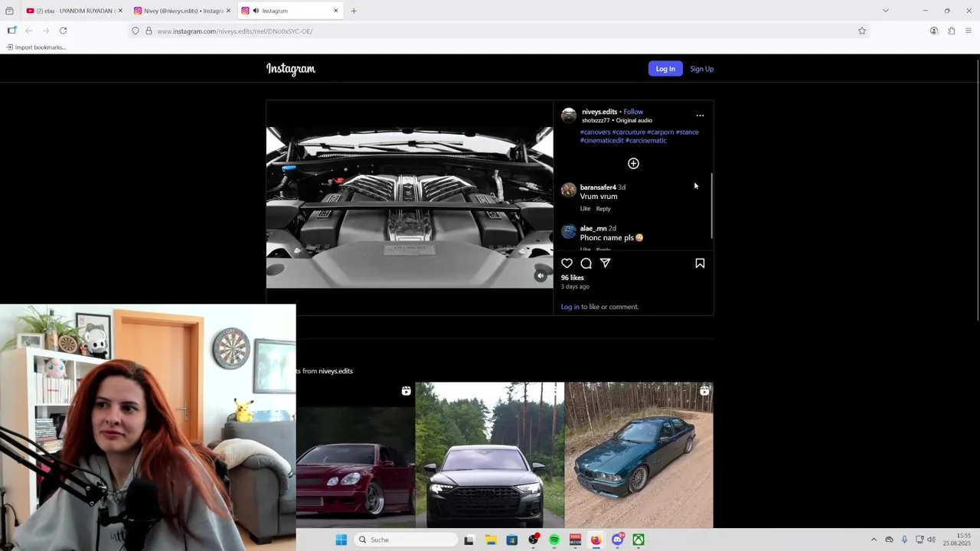Bookmark this page with star icon
The width and height of the screenshot is (980, 551).
(x=862, y=31)
